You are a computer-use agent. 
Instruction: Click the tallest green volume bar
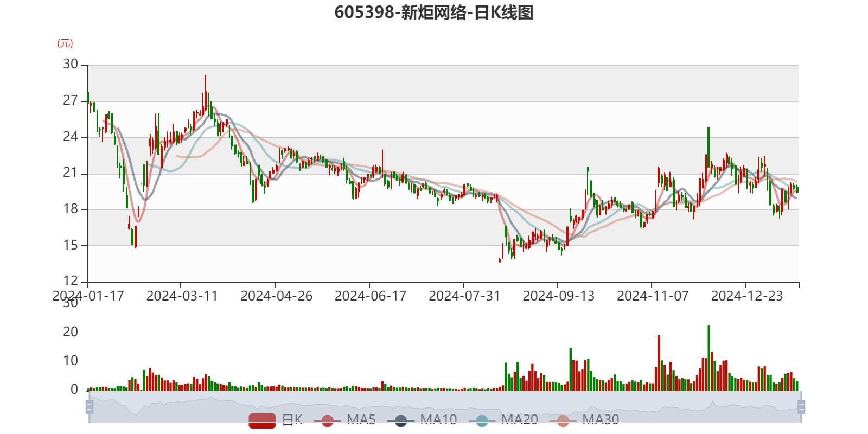coord(709,358)
